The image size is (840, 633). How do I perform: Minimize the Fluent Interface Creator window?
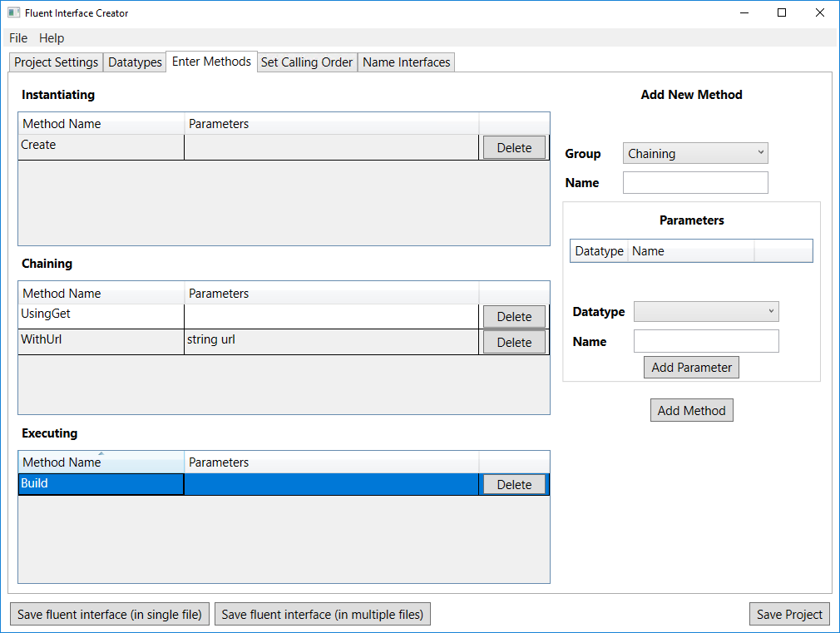pos(744,12)
